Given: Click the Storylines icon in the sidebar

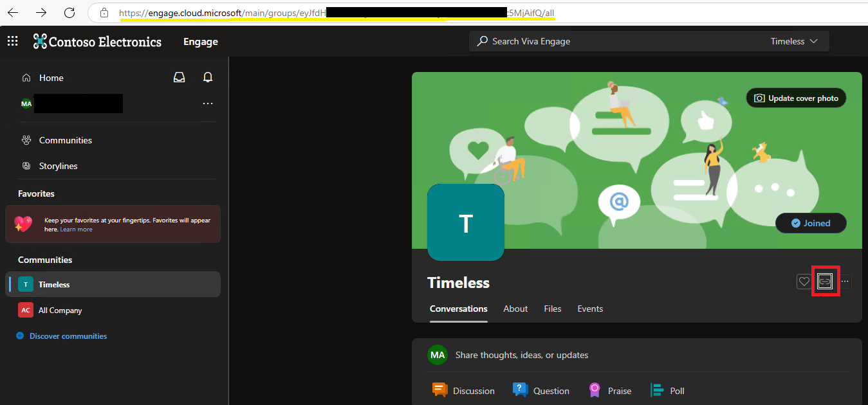Looking at the screenshot, I should (26, 166).
